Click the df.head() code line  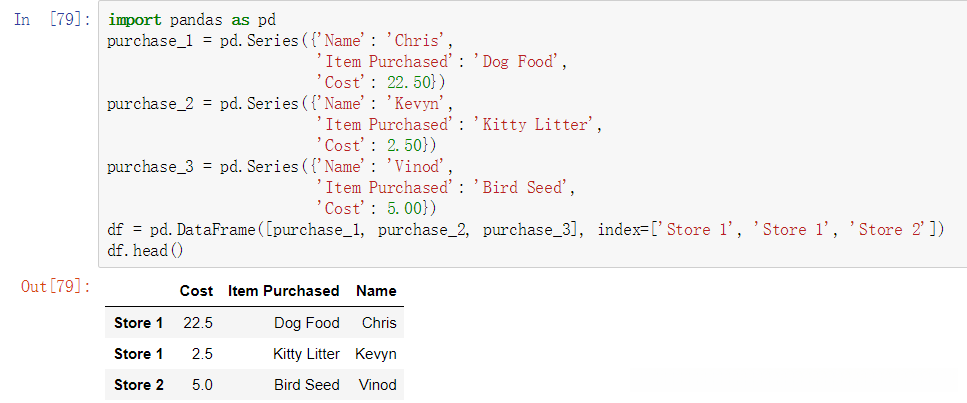tap(145, 250)
